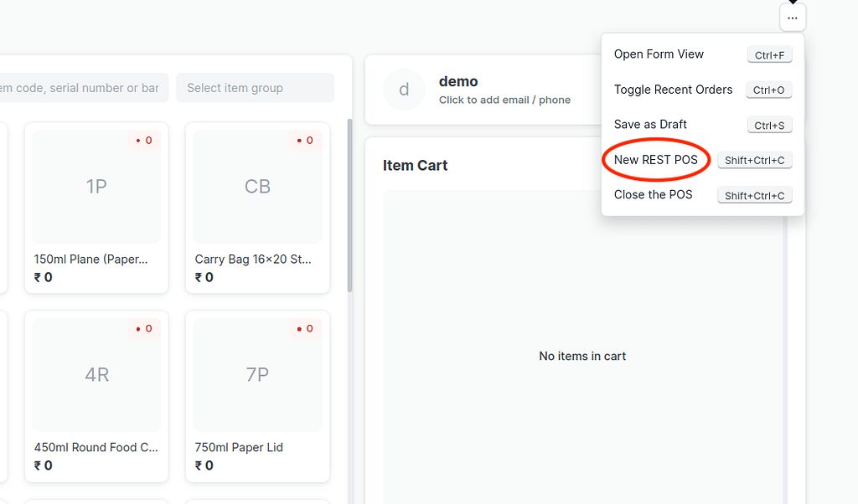Click the demo customer email/phone link
Image resolution: width=858 pixels, height=504 pixels.
pyautogui.click(x=504, y=100)
